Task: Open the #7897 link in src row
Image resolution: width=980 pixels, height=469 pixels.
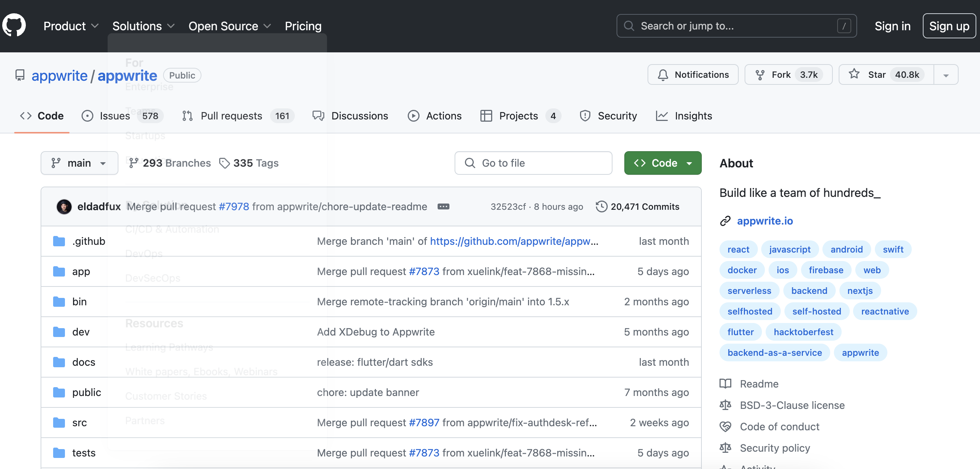Action: point(424,422)
